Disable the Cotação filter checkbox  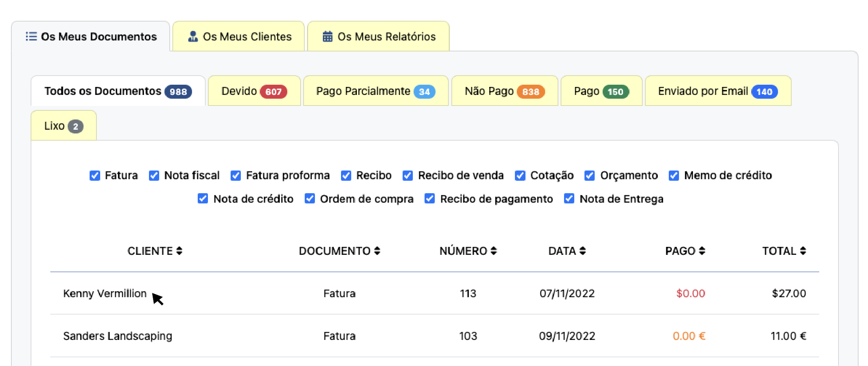click(x=520, y=175)
